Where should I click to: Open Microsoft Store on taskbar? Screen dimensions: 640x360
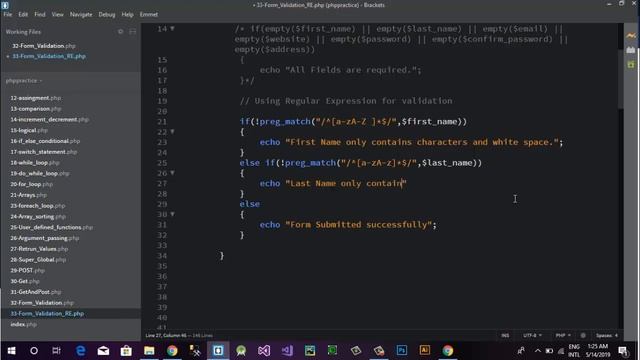(126, 351)
